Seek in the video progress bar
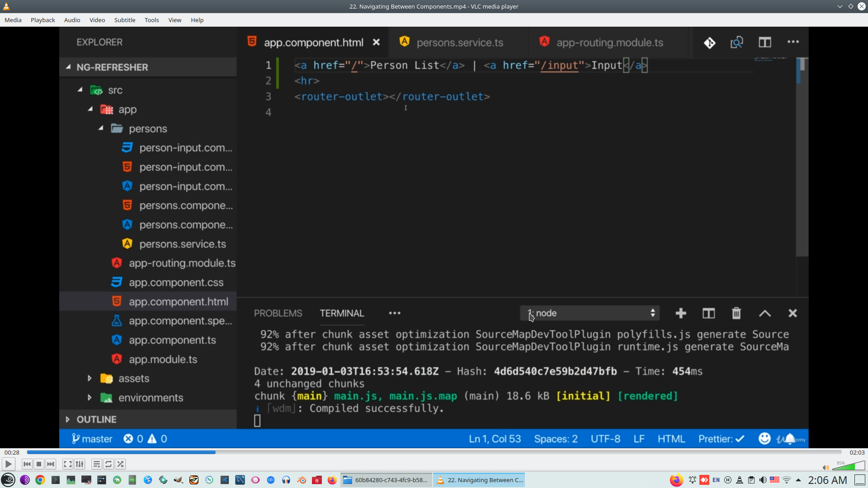Viewport: 868px width, 488px height. click(434, 452)
